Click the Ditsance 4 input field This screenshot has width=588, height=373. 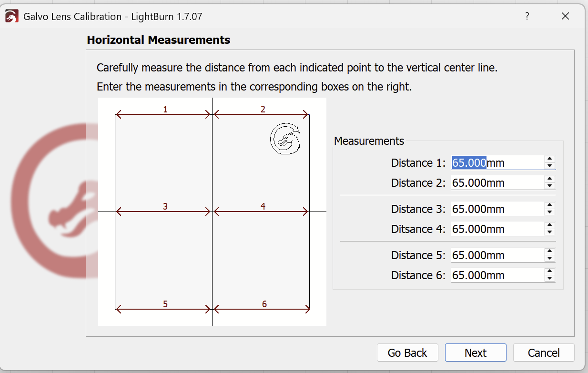pos(497,229)
